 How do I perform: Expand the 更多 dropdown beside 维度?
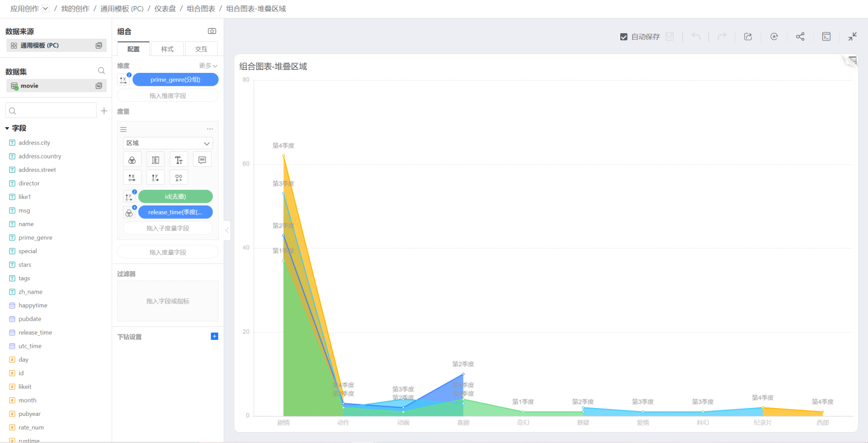(x=208, y=66)
